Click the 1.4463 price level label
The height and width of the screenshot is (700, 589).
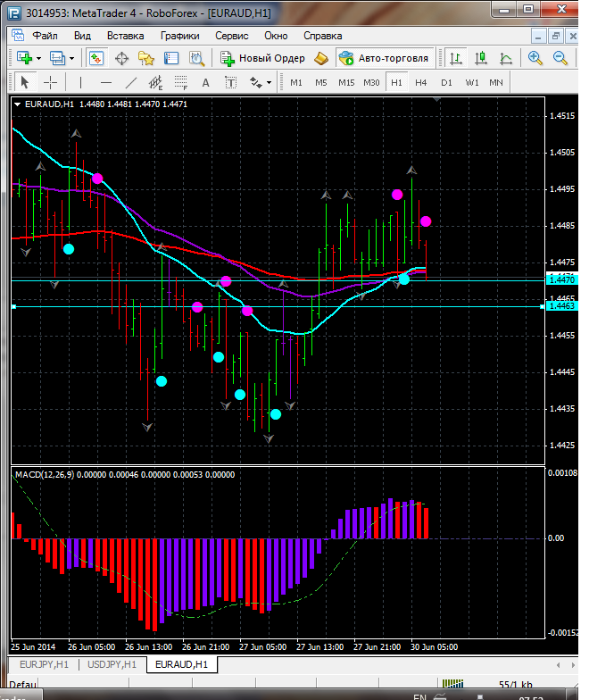point(561,306)
